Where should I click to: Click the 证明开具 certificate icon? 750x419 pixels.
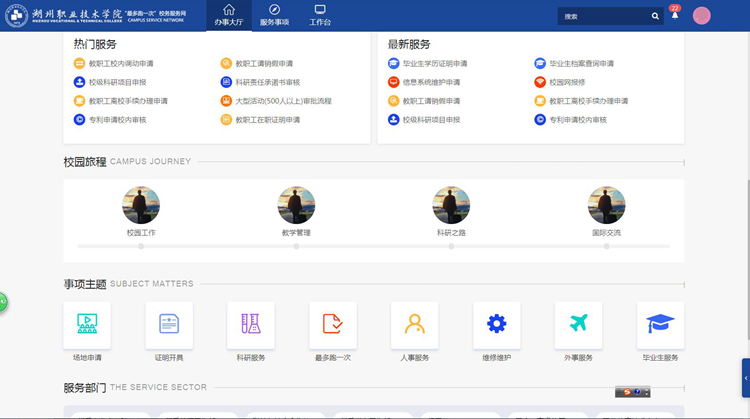coord(169,325)
